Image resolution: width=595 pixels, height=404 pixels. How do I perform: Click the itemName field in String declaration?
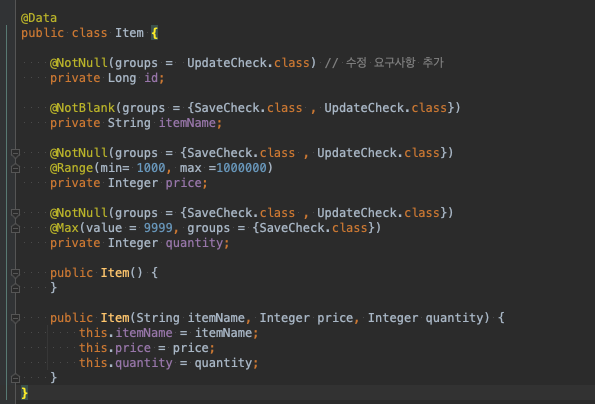187,123
